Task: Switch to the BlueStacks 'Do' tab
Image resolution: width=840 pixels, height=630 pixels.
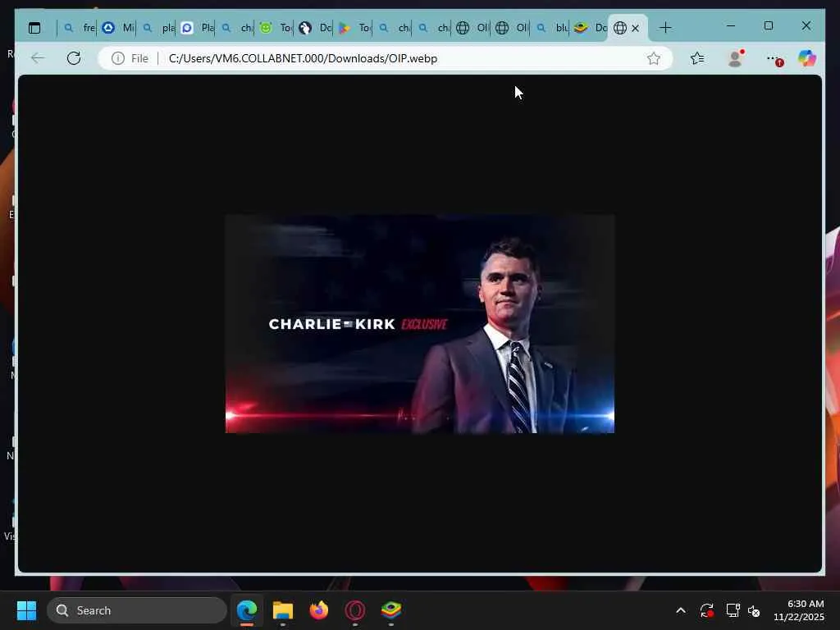Action: pos(591,28)
